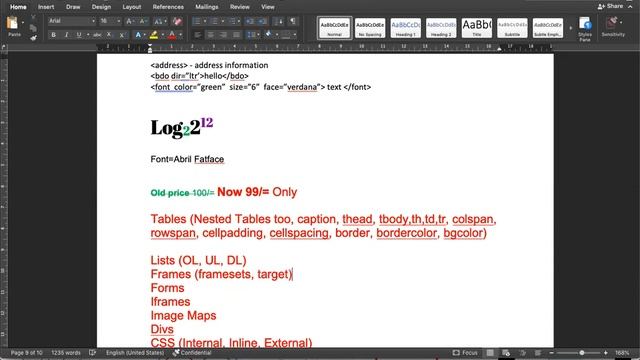
Task: Open the References tab
Action: tap(168, 7)
